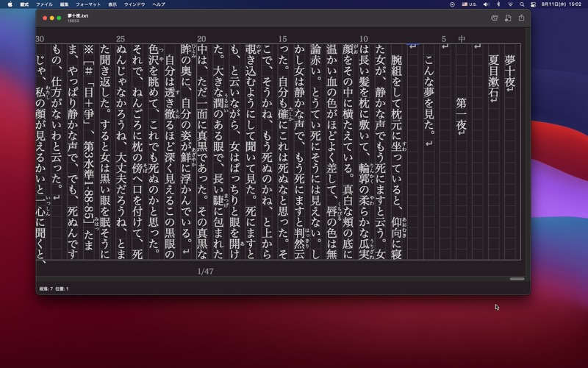The image size is (588, 368).
Task: Click the character count 16653 under title
Action: (x=73, y=21)
